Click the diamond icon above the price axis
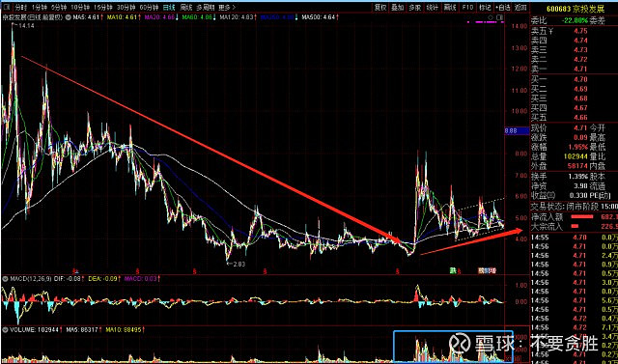 pyautogui.click(x=491, y=17)
